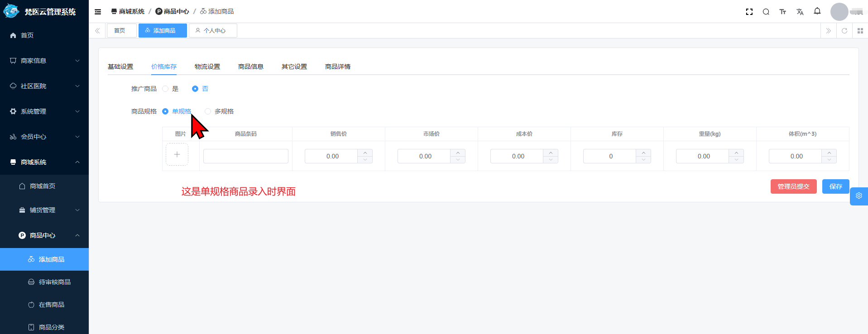
Task: Increase 销售价 with up arrow
Action: click(365, 153)
